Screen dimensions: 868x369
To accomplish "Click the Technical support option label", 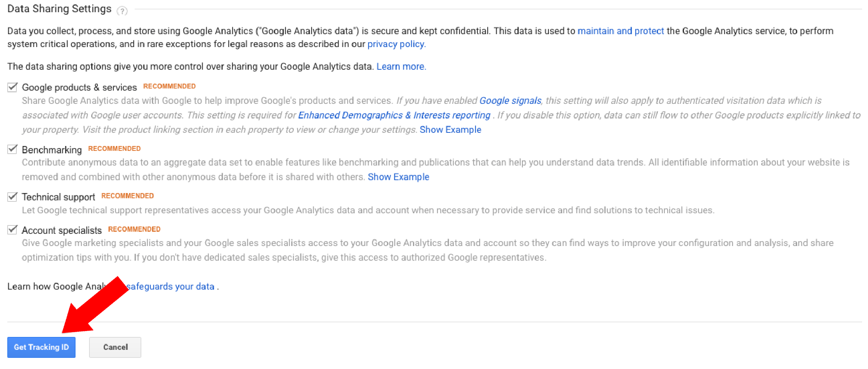I will [58, 197].
